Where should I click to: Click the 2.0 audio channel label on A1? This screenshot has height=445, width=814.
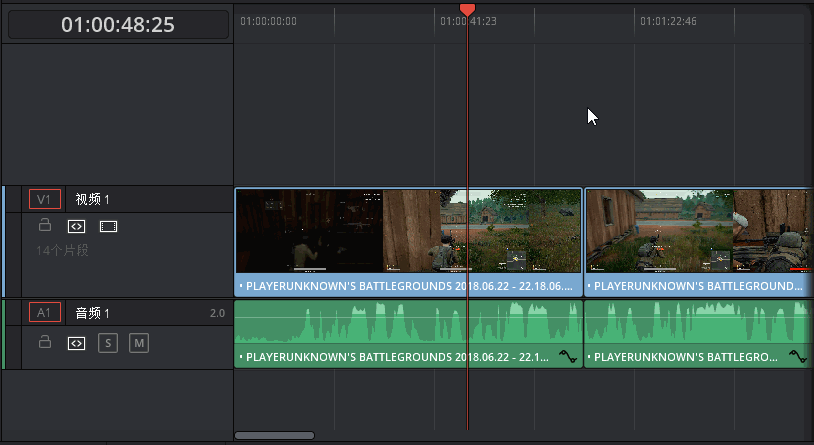coord(218,313)
